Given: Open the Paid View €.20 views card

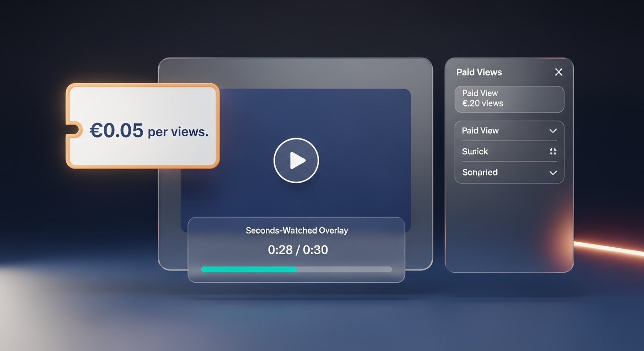Looking at the screenshot, I should pyautogui.click(x=509, y=99).
